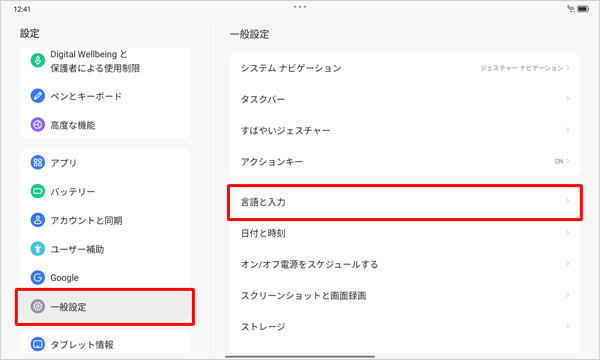
Task: Tap the green battery icon
Action: (38, 191)
